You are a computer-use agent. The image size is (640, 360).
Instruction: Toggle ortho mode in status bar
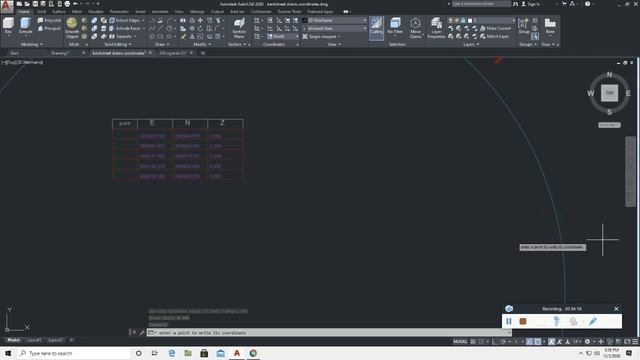[495, 342]
